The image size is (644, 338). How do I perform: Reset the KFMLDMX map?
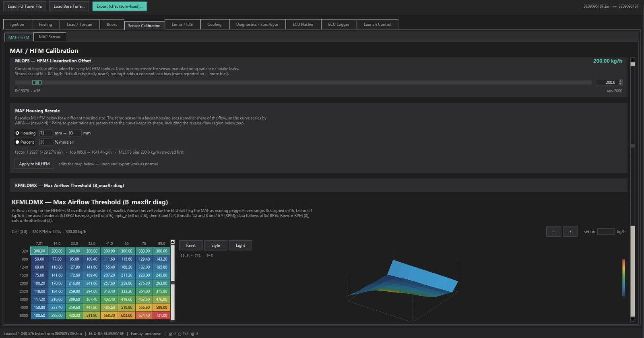(x=191, y=245)
